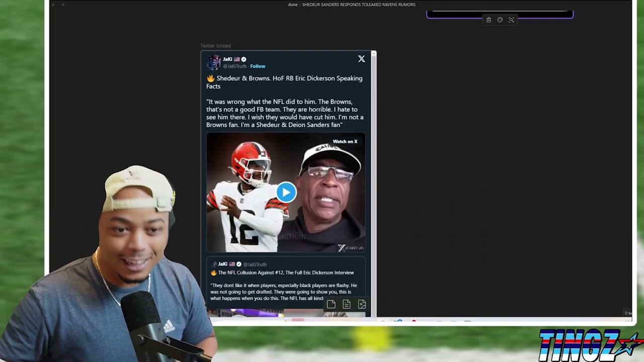Click the back arrow in top-left corner
The image size is (644, 362).
pos(54,5)
